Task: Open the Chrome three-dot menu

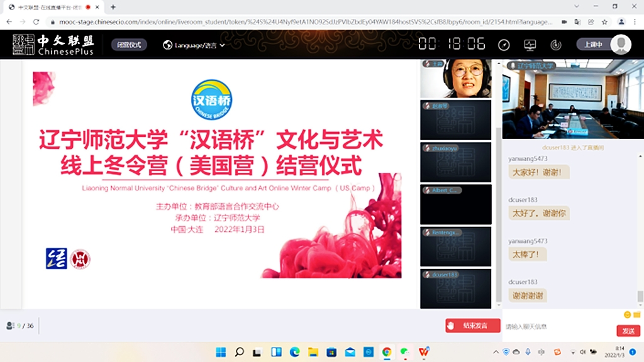Action: [x=635, y=22]
